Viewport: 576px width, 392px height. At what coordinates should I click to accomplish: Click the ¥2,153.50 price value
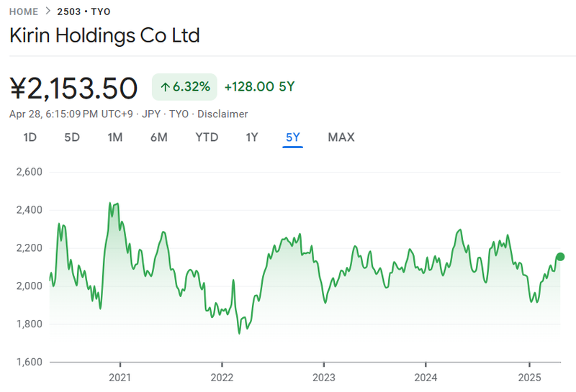pyautogui.click(x=73, y=88)
